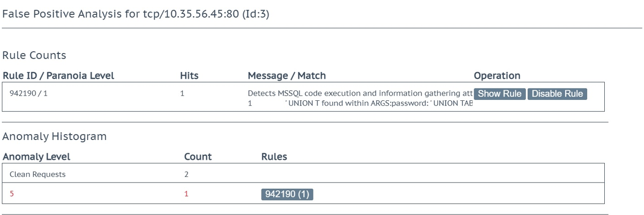Click the Rules column header
Viewport: 644px width, 215px height.
click(x=274, y=157)
